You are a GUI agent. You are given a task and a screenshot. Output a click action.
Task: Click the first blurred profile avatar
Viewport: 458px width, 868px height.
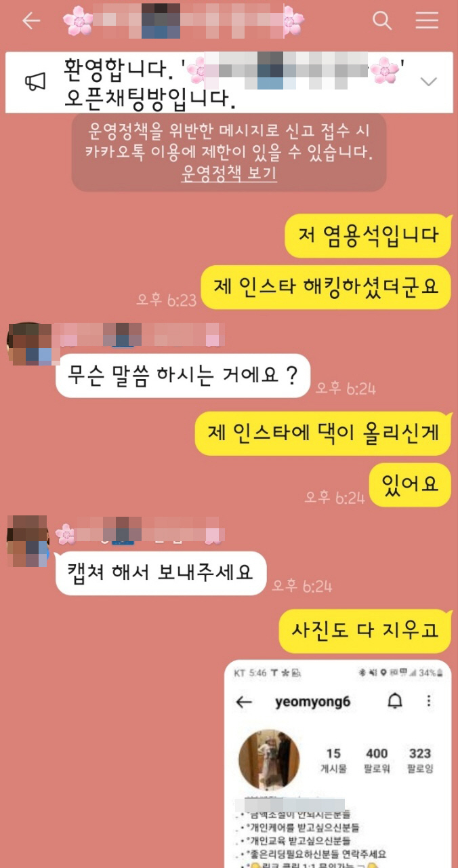(x=29, y=343)
